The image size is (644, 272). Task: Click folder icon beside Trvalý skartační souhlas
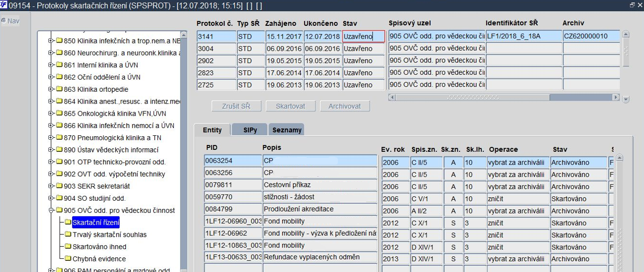[x=67, y=234]
